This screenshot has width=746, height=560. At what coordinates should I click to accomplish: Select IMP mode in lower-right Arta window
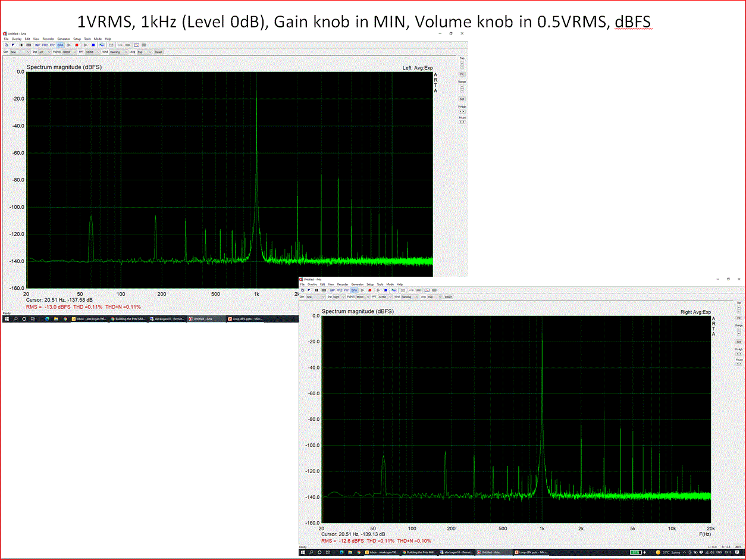[333, 290]
